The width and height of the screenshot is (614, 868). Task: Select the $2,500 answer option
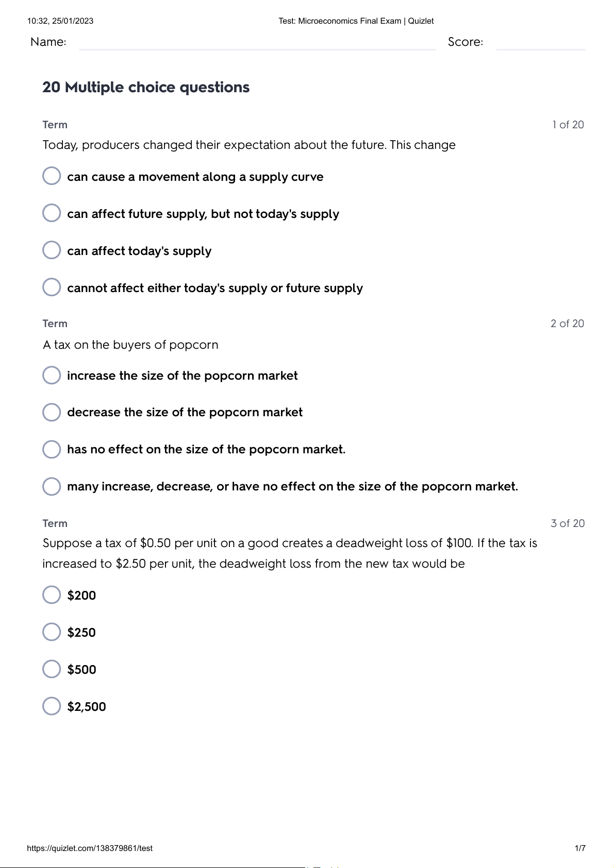pyautogui.click(x=52, y=706)
